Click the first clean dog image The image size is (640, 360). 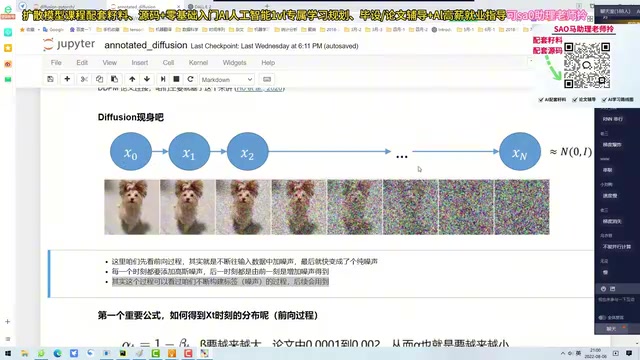pyautogui.click(x=132, y=207)
